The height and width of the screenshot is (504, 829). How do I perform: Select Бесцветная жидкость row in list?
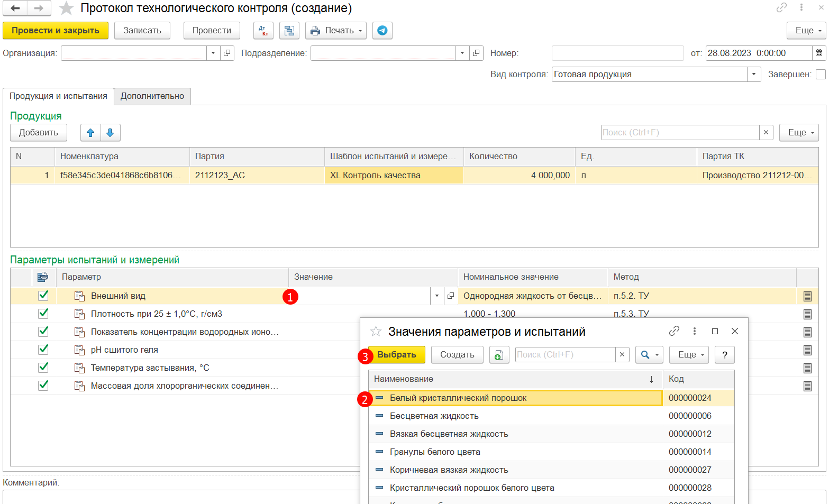(434, 416)
